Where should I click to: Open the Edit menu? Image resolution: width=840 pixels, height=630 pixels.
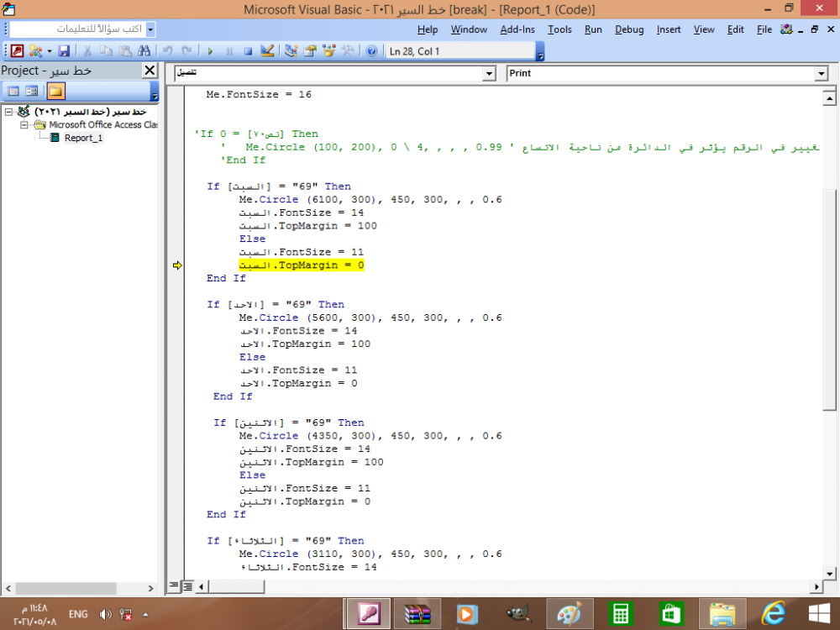coord(736,29)
